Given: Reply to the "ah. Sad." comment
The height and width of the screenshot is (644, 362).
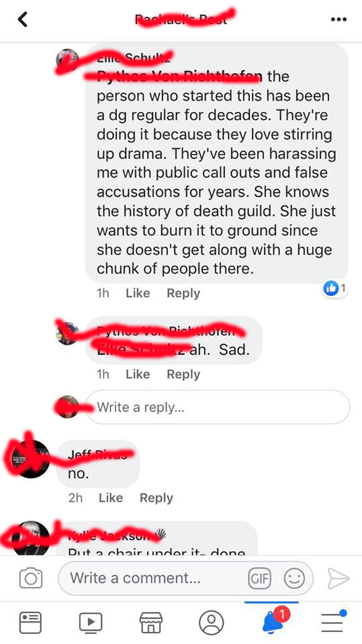Looking at the screenshot, I should pyautogui.click(x=183, y=374).
